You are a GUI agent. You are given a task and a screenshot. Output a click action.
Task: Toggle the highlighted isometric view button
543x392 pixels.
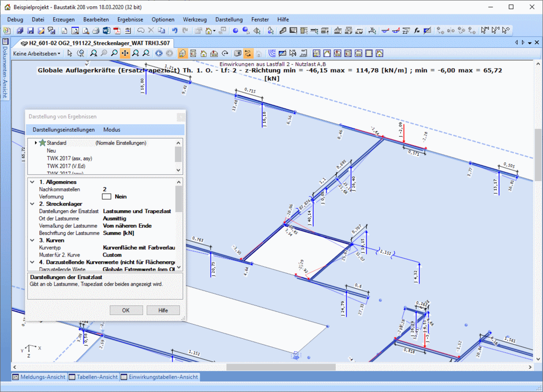182,53
